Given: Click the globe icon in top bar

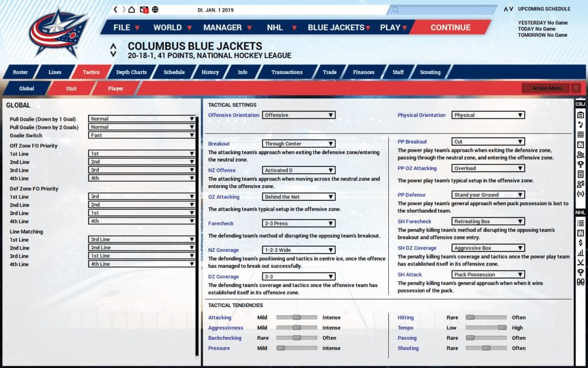Looking at the screenshot, I should click(x=156, y=10).
